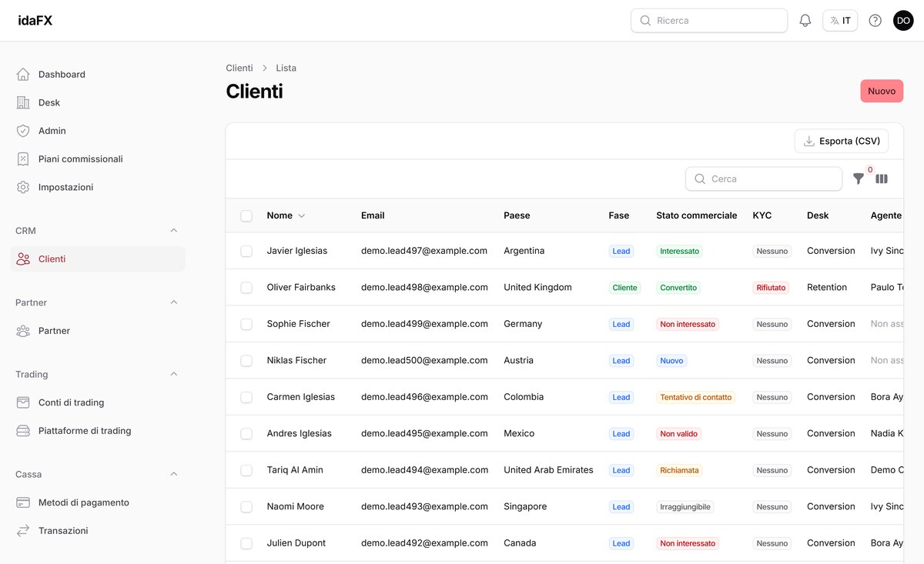
Task: Select Sophie Fischer row checkbox
Action: (246, 325)
